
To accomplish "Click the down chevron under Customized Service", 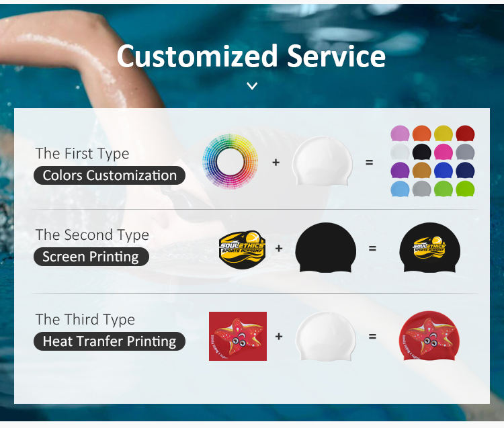I will pyautogui.click(x=252, y=86).
